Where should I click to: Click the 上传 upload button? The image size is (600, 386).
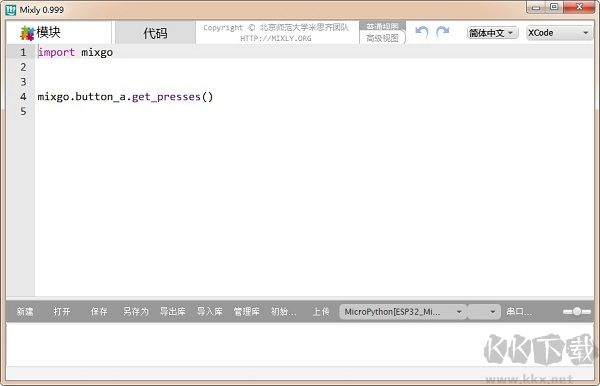321,312
